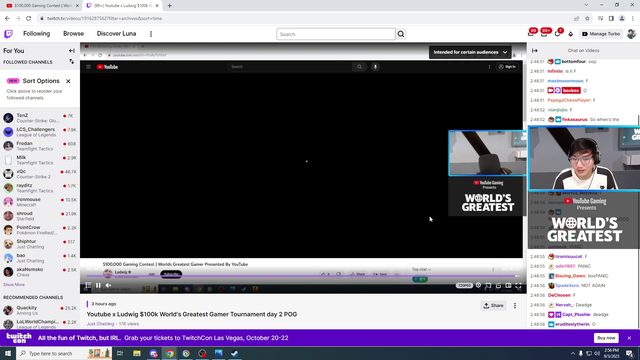Dismiss the TwitchCon banner
The image size is (640, 360).
pos(629,338)
